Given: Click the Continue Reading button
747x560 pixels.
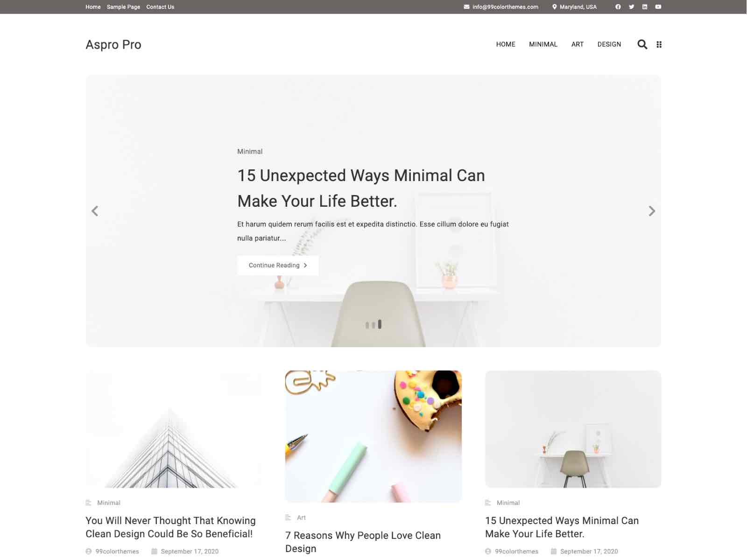Looking at the screenshot, I should click(278, 266).
